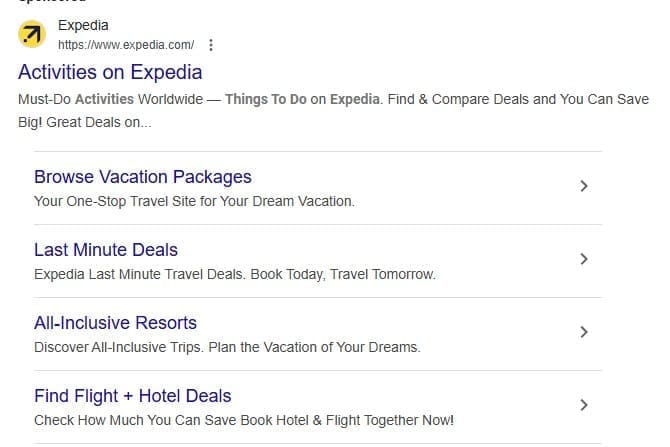Click the Find Flight + Hotel Deals chevron
The width and height of the screenshot is (670, 447).
(584, 405)
